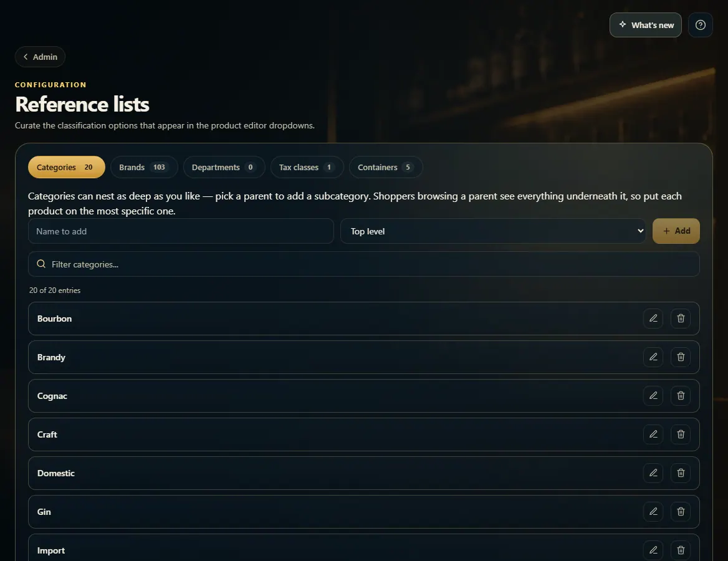The height and width of the screenshot is (561, 728).
Task: Focus the Name to add field
Action: (181, 231)
